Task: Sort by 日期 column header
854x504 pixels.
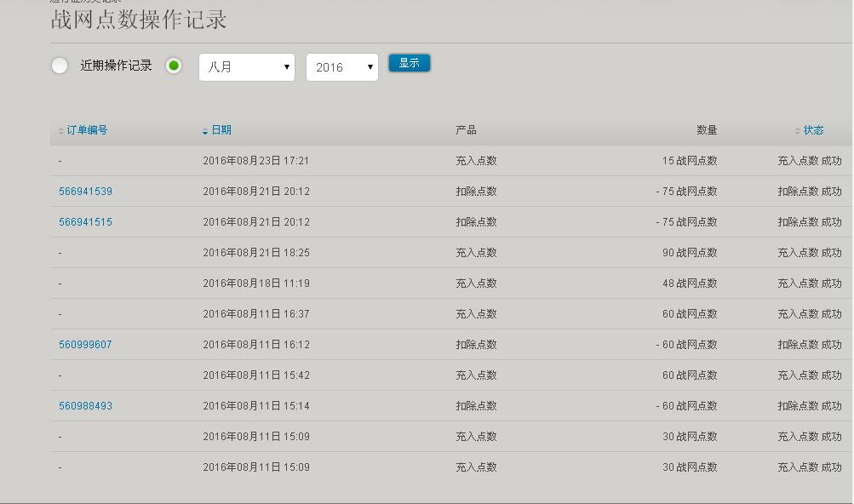Action: pos(221,130)
